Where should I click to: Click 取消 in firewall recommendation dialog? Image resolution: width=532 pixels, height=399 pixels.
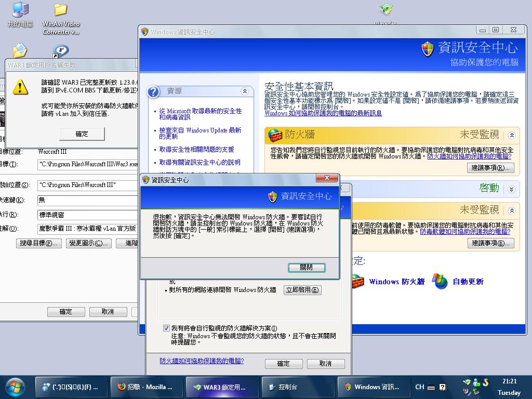(326, 363)
